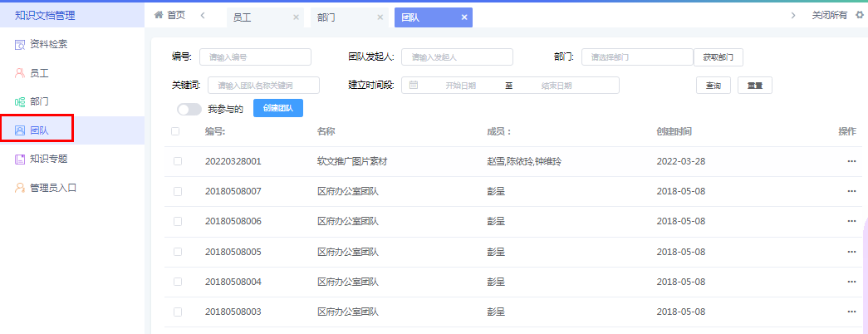Check the select-all checkbox in table header
This screenshot has width=868, height=334.
tap(175, 131)
